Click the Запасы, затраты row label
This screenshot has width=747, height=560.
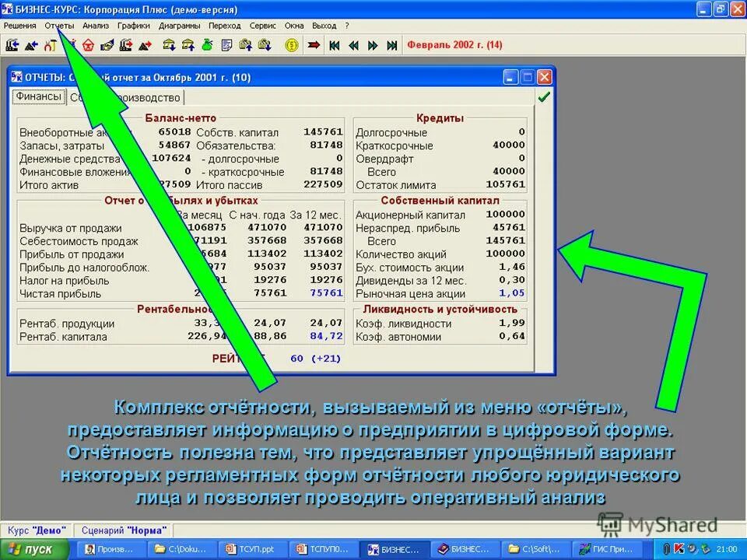tap(62, 145)
